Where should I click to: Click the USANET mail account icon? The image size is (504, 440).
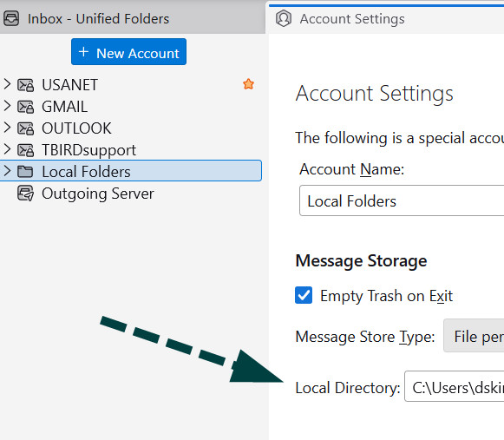25,85
